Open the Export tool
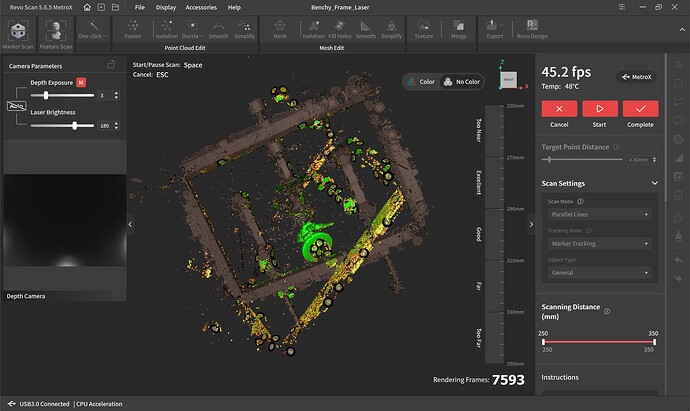Image resolution: width=690 pixels, height=411 pixels. [495, 29]
